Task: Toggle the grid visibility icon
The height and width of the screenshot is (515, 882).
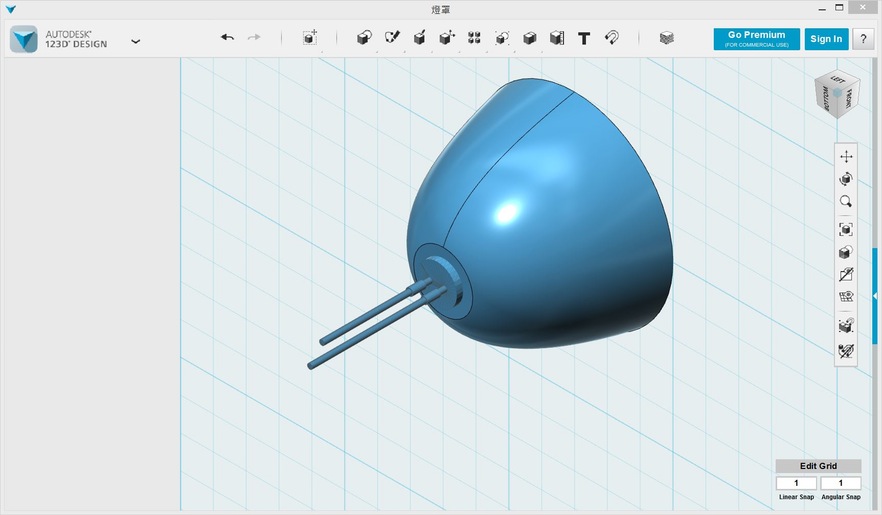Action: pos(845,296)
